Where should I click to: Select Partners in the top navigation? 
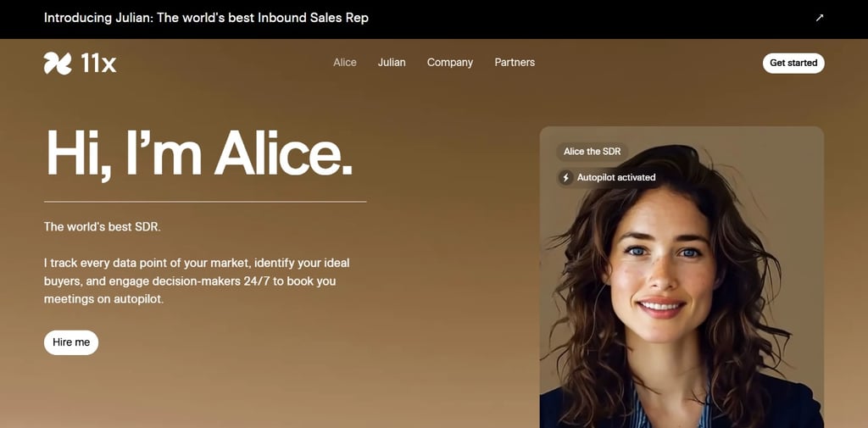coord(515,63)
